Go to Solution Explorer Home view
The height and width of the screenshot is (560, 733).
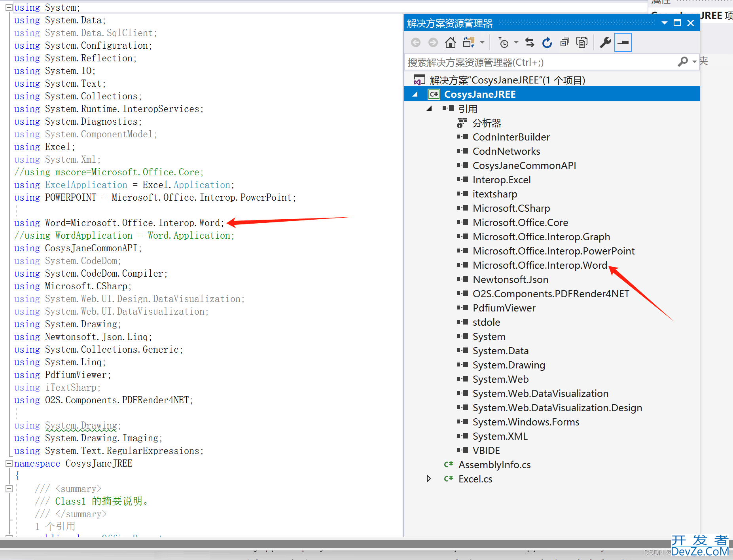click(x=451, y=42)
